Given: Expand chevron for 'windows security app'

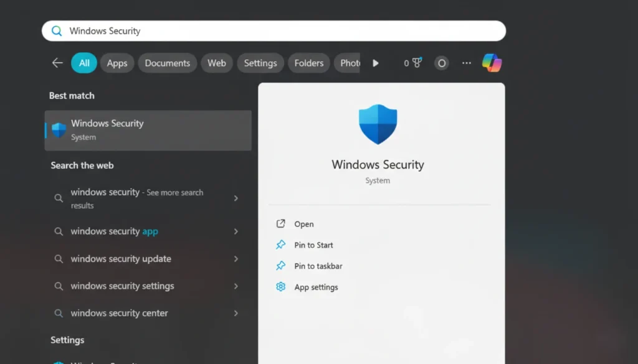Looking at the screenshot, I should tap(236, 231).
